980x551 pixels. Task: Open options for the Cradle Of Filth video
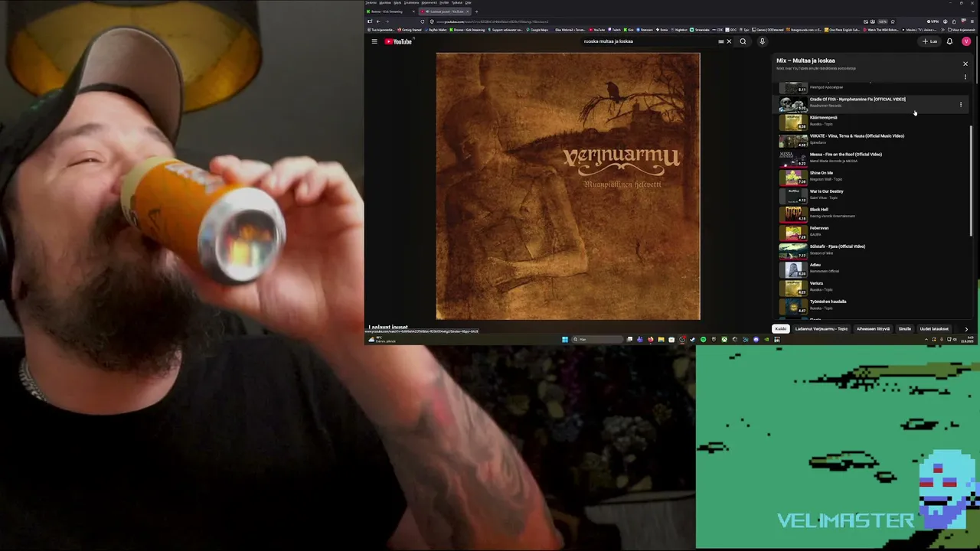[961, 105]
